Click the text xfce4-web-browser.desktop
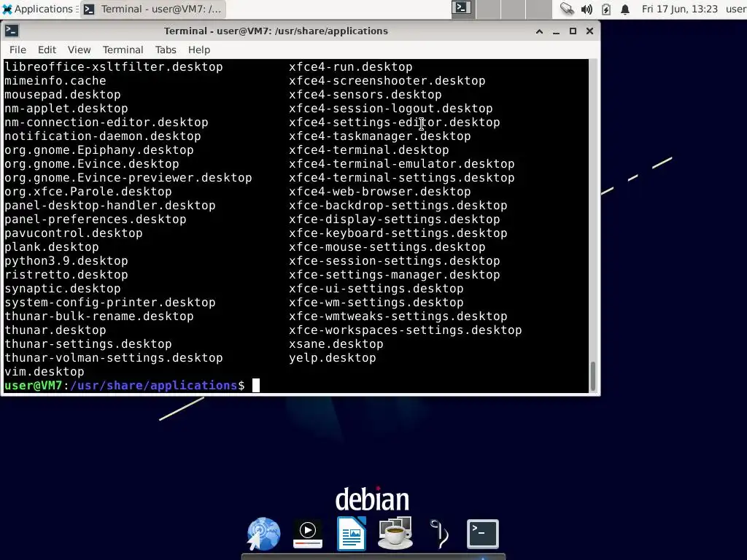Image resolution: width=747 pixels, height=560 pixels. point(379,192)
